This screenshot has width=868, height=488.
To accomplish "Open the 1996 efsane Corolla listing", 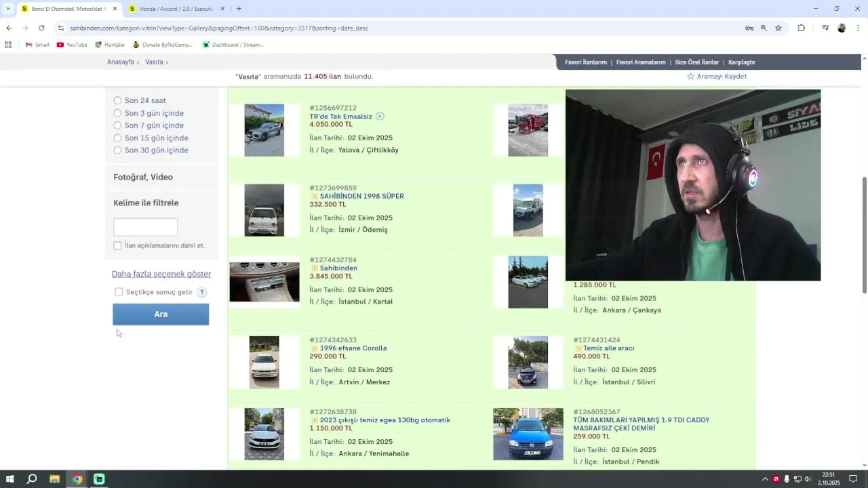I will click(x=353, y=348).
